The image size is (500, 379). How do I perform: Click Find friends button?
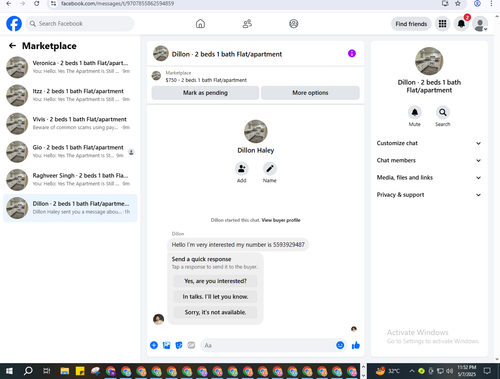(411, 24)
